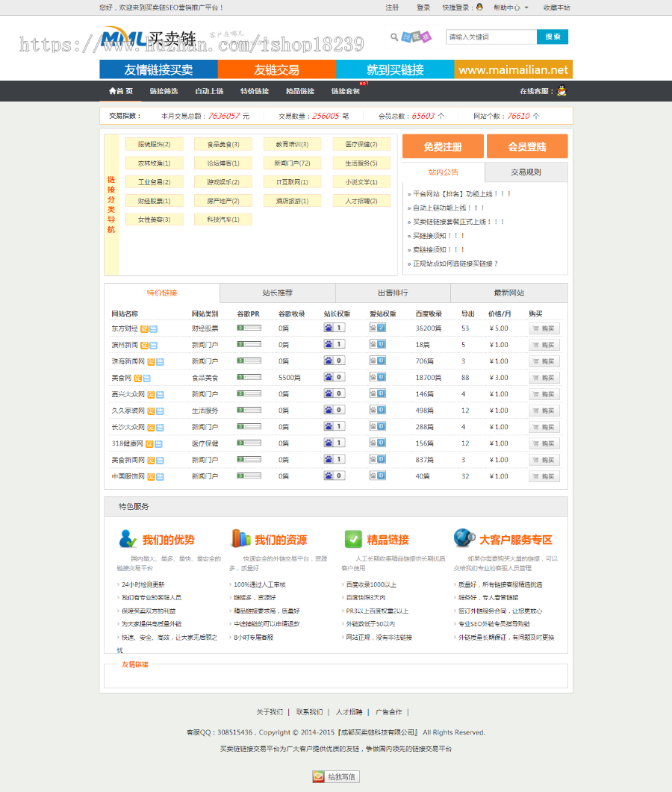Expand the 帮助中心 dropdown arrow
This screenshot has height=792, width=672.
526,7
